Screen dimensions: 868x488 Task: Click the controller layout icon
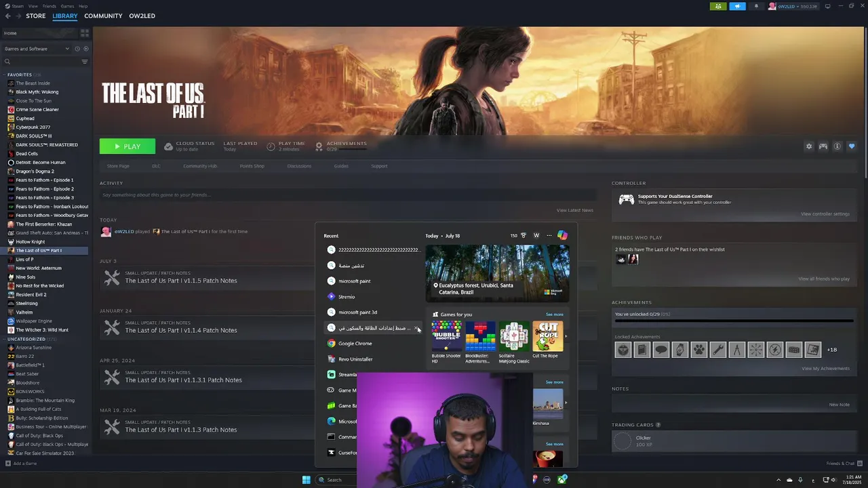pyautogui.click(x=823, y=146)
